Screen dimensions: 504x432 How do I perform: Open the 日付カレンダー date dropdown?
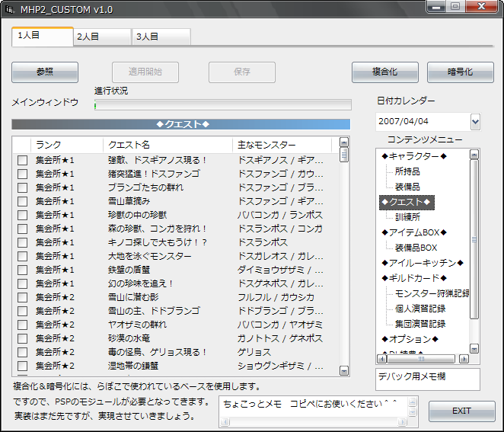475,121
